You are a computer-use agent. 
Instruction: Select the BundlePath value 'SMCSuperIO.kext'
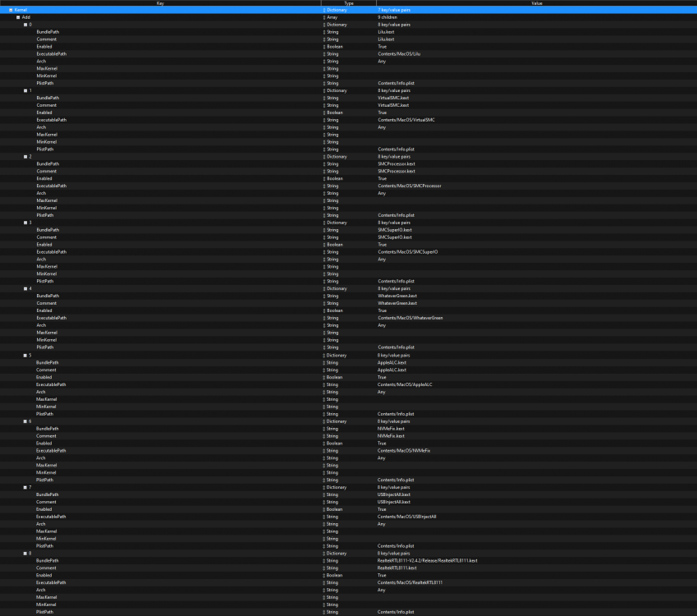395,230
